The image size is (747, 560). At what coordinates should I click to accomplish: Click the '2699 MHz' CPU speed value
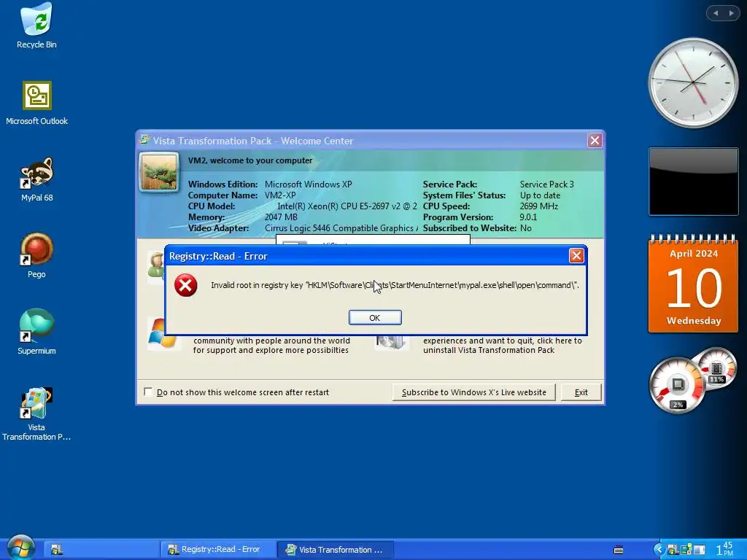point(539,206)
